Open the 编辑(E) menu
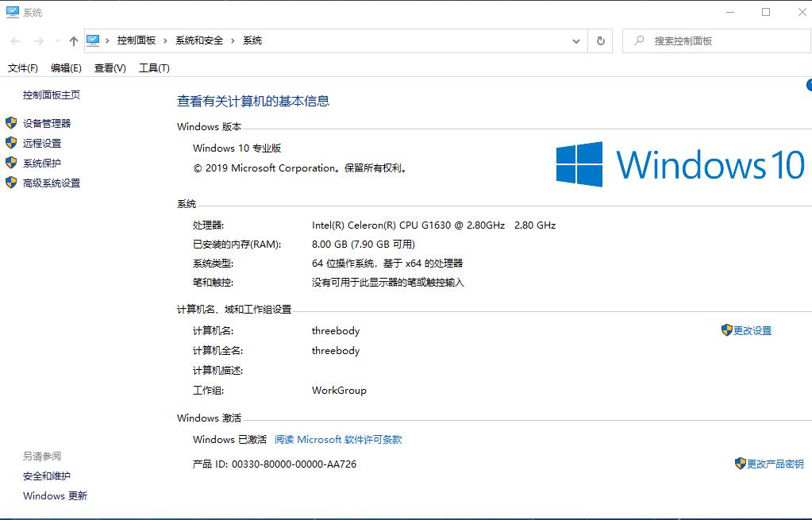Screen dimensions: 812x520 coord(66,67)
